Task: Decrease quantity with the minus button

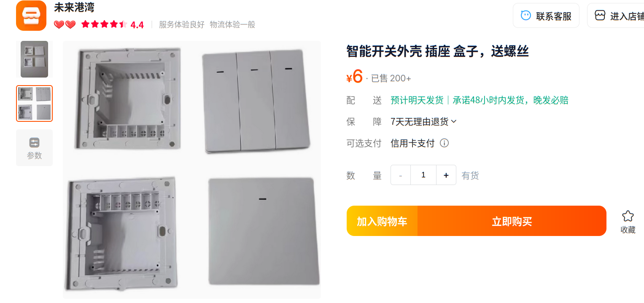Action: 401,175
